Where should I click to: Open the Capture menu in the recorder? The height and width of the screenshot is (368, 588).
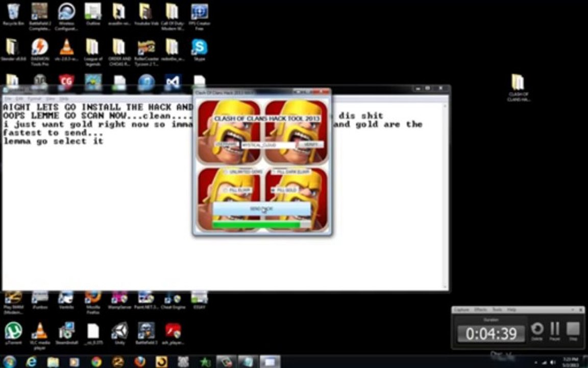click(x=461, y=310)
